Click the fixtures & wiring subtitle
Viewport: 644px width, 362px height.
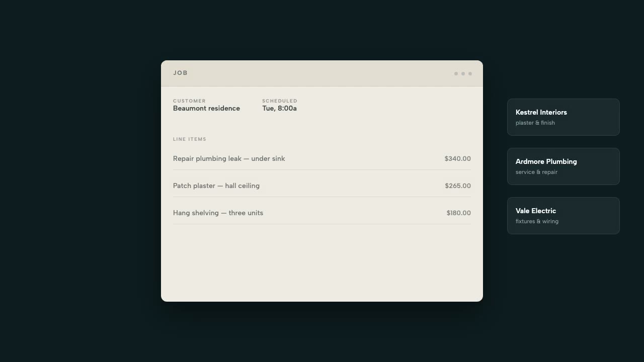click(537, 221)
